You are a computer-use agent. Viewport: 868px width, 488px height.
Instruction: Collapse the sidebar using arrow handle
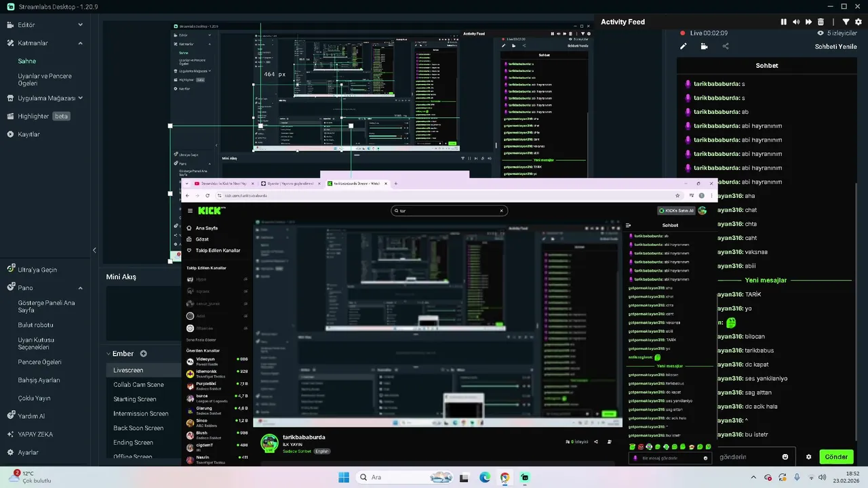point(94,250)
